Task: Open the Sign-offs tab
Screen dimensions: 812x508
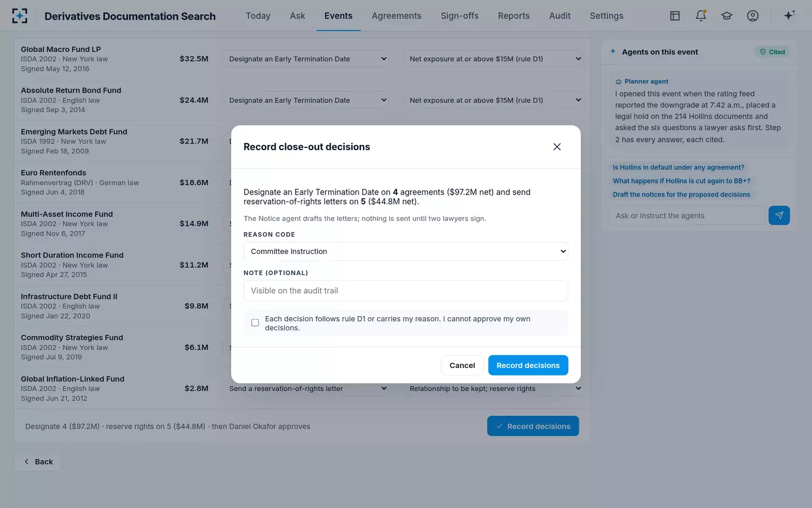Action: (460, 16)
